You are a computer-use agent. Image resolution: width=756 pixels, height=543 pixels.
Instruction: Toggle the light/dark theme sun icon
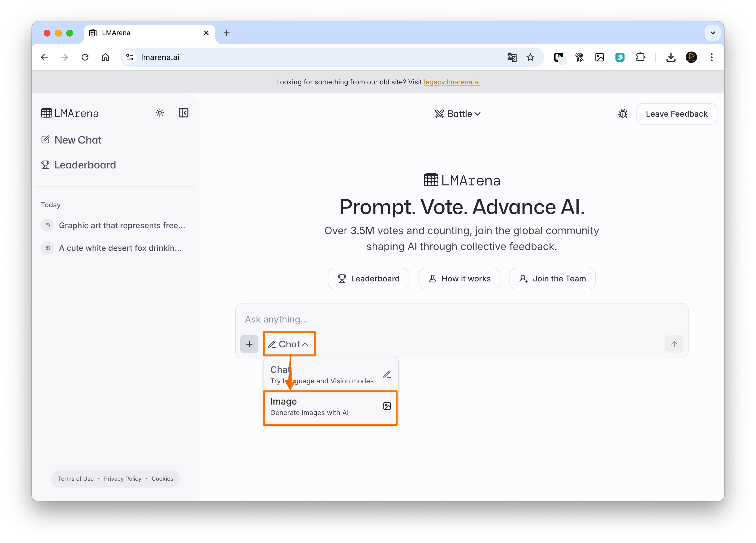click(x=160, y=113)
